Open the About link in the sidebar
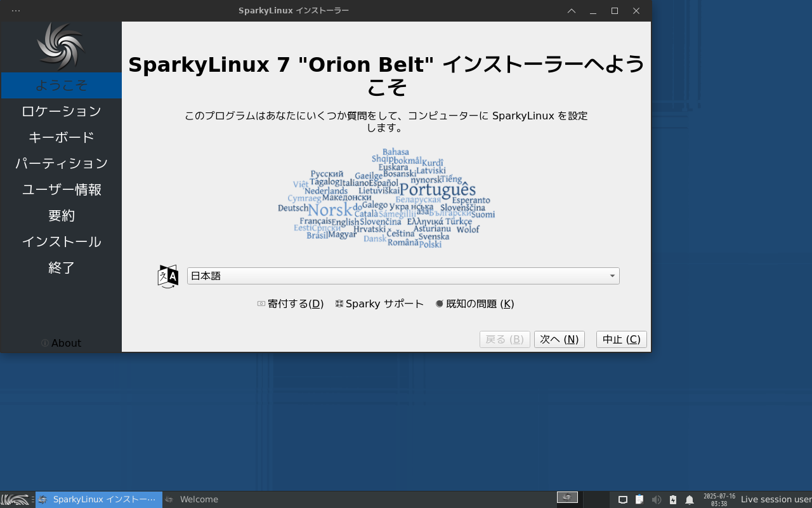 click(61, 343)
